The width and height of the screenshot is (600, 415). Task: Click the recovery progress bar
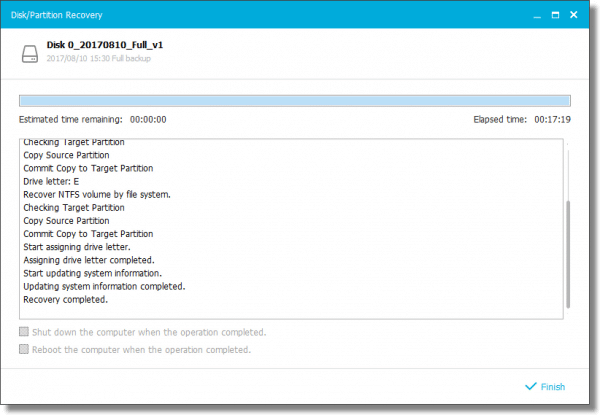click(295, 101)
